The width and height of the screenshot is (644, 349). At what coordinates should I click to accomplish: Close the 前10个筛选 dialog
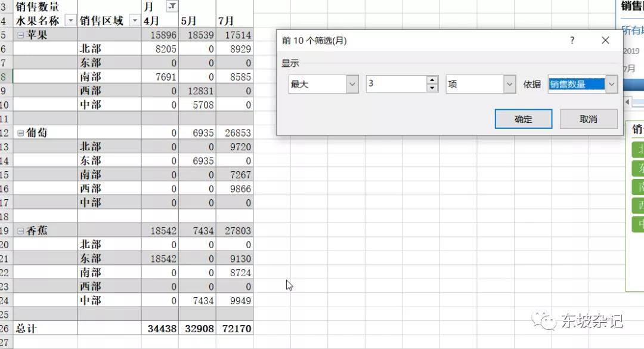(605, 41)
